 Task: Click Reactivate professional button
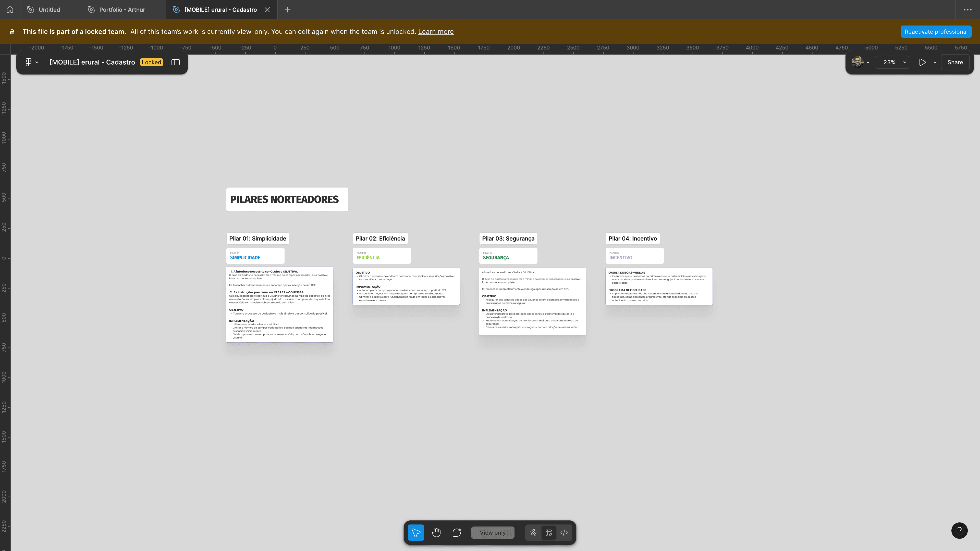(x=936, y=32)
